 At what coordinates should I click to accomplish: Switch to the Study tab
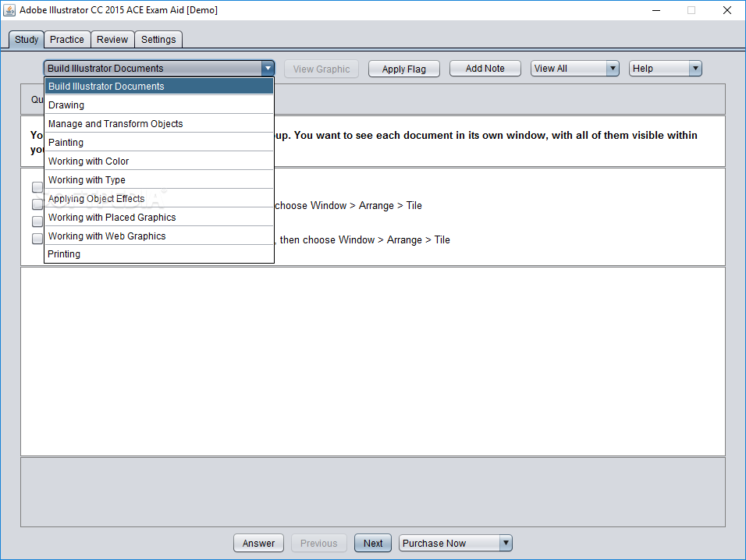click(x=27, y=40)
